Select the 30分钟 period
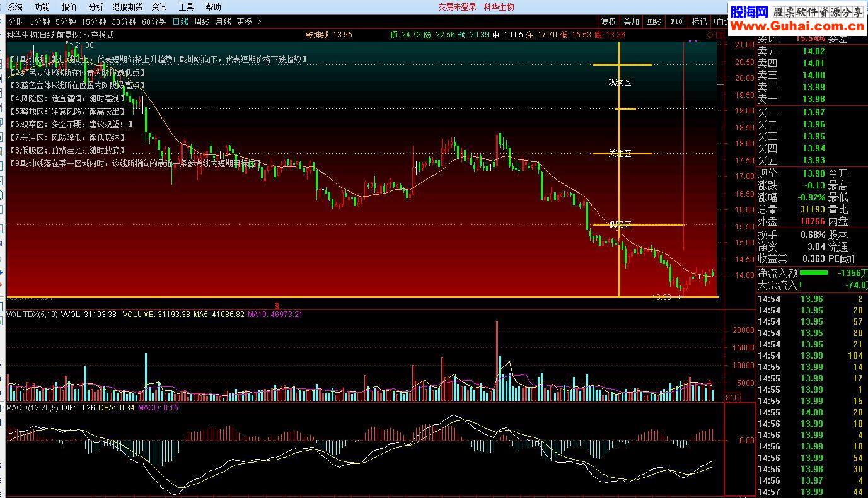 point(124,21)
